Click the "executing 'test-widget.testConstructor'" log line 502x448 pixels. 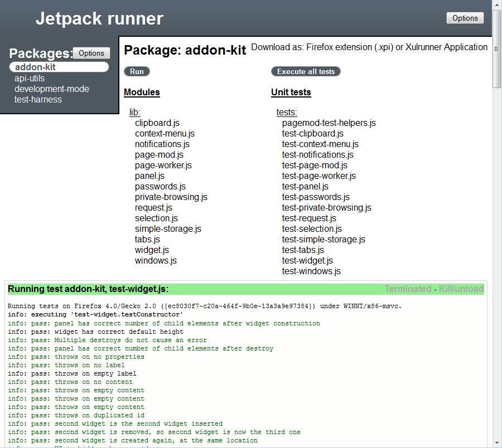[x=95, y=314]
